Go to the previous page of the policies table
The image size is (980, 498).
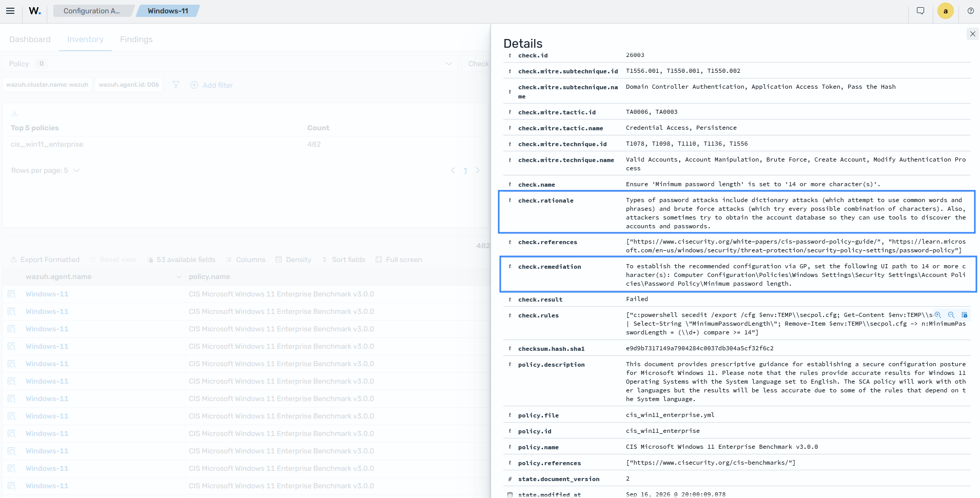[453, 170]
